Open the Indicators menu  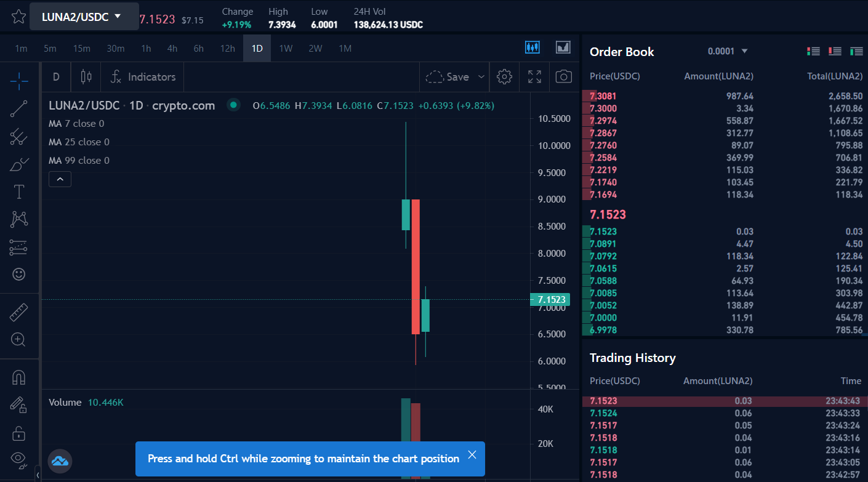[x=143, y=77]
